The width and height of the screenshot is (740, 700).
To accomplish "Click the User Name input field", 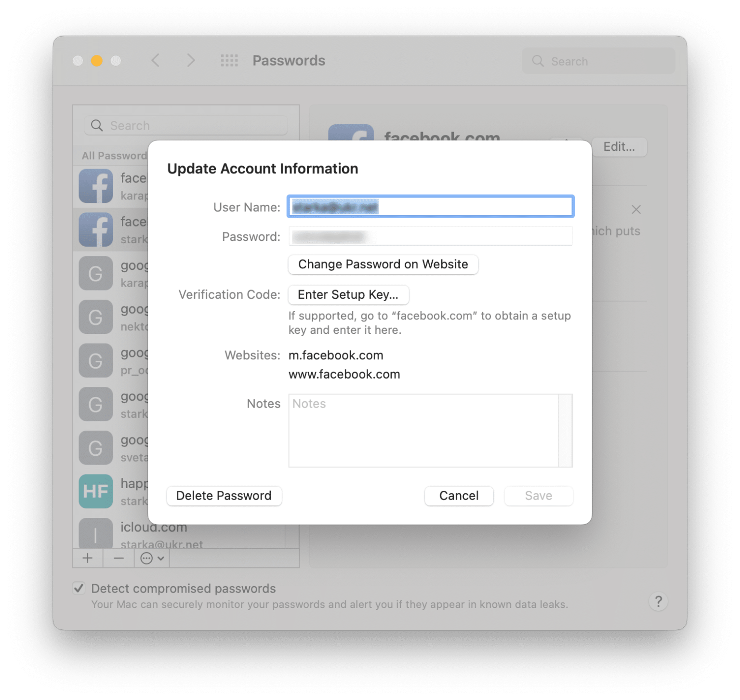I will point(430,206).
